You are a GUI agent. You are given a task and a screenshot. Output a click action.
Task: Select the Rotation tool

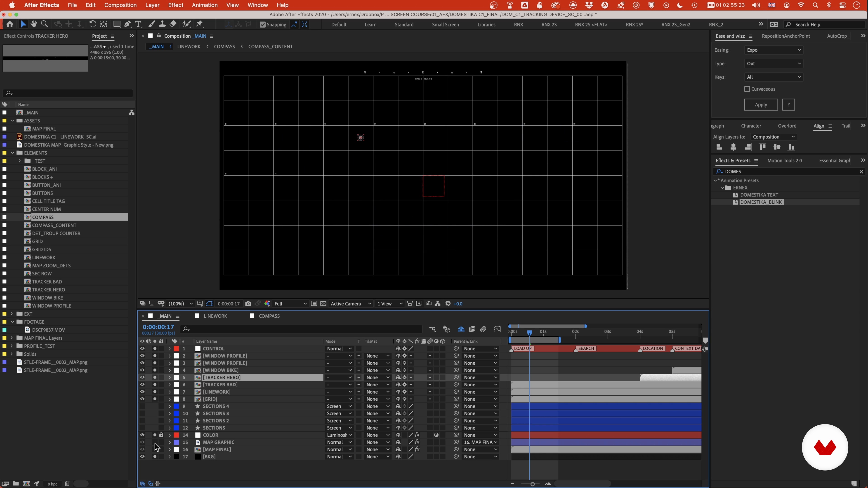pos(92,24)
